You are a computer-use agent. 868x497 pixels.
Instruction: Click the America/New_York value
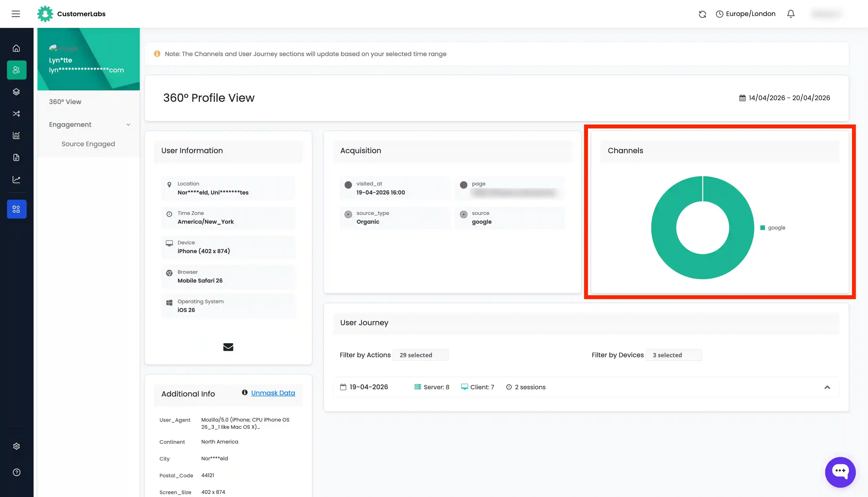[205, 222]
